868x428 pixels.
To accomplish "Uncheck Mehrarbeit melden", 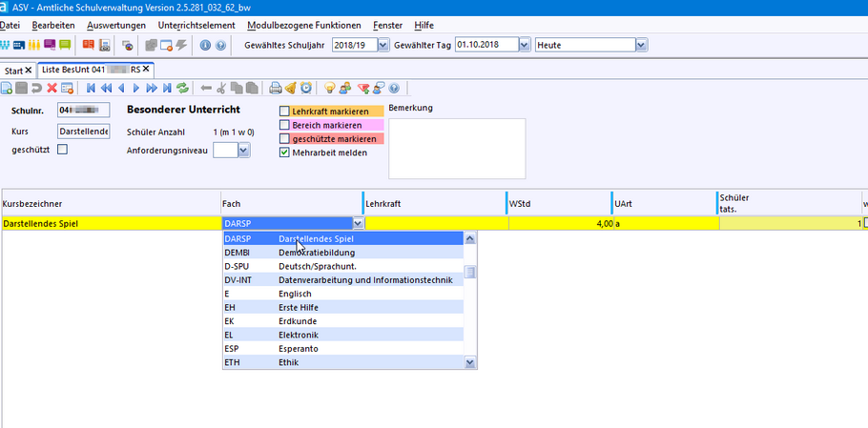I will (284, 152).
